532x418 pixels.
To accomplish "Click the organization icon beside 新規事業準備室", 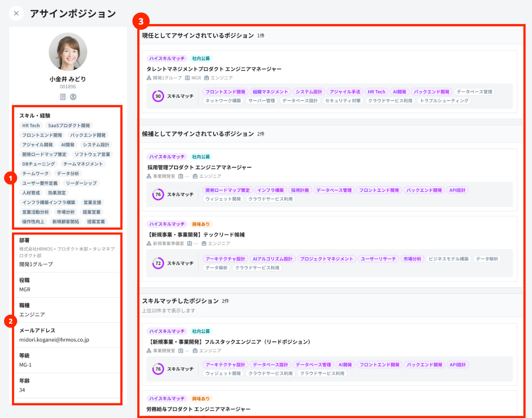I will pyautogui.click(x=149, y=243).
